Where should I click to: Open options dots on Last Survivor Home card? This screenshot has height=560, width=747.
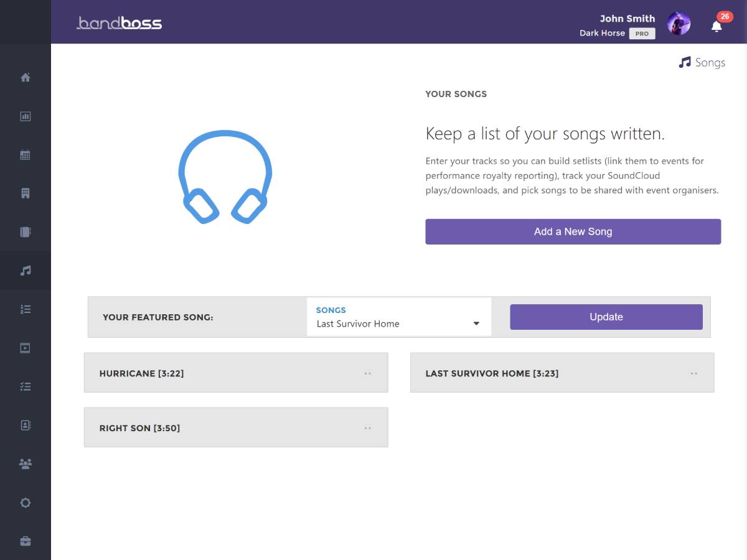[693, 373]
